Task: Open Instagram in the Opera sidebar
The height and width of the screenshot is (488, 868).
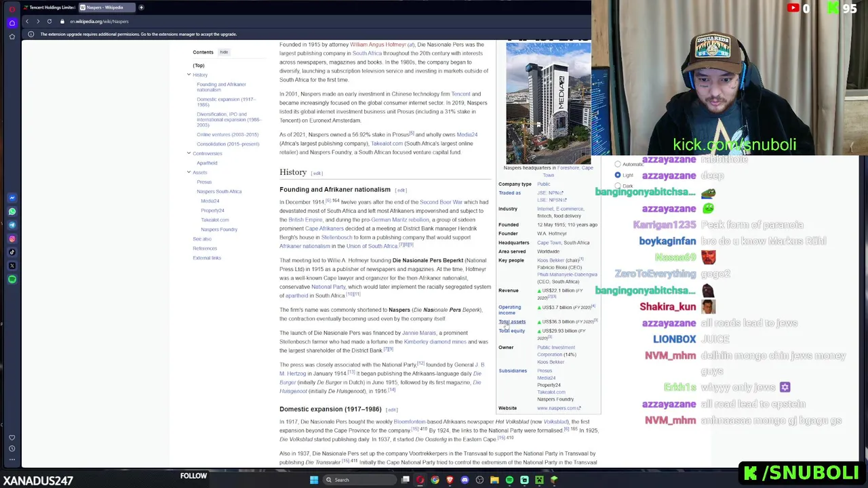Action: point(12,239)
